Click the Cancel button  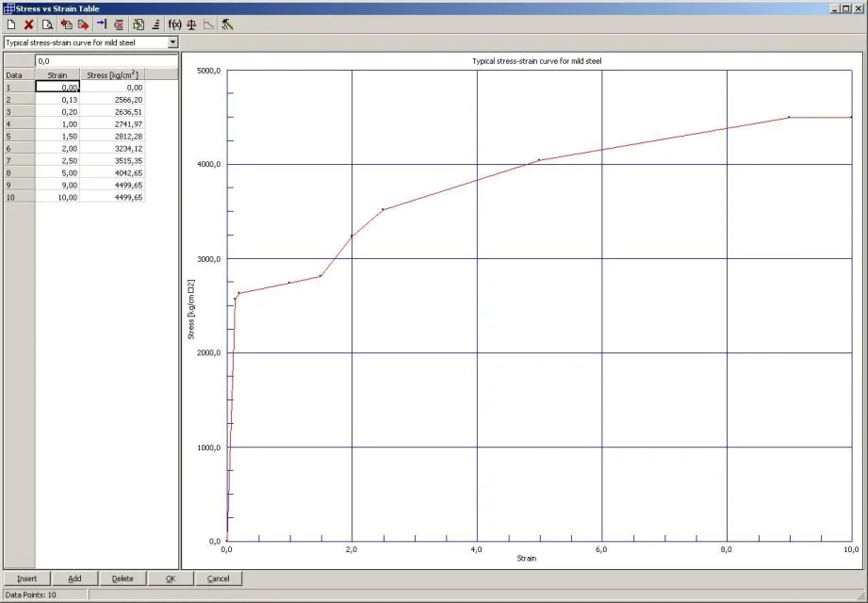(x=218, y=579)
